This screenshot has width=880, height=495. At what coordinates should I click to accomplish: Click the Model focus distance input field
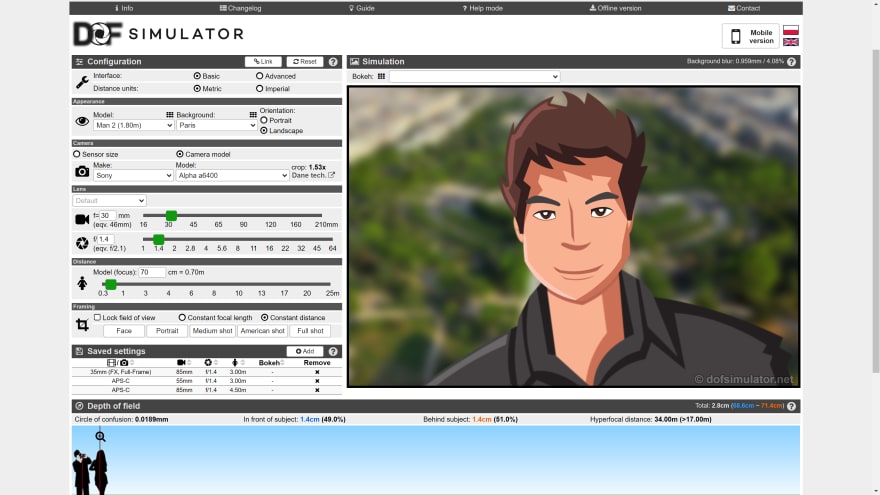point(152,272)
